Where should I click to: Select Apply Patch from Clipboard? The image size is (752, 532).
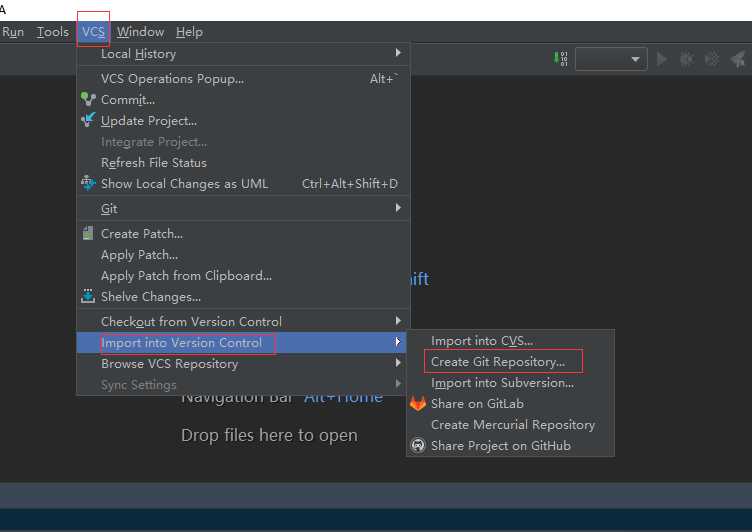pyautogui.click(x=243, y=276)
